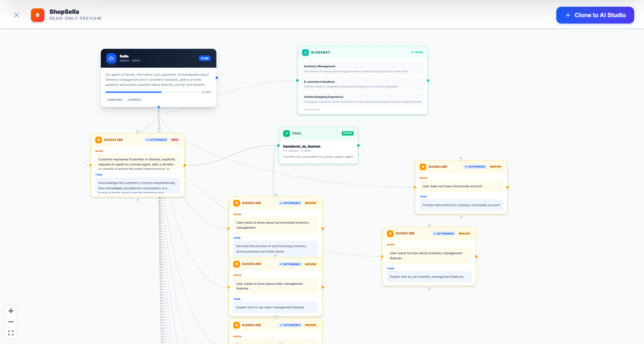
Task: Click blue connector dot below Sella agent card
Action: tap(159, 107)
